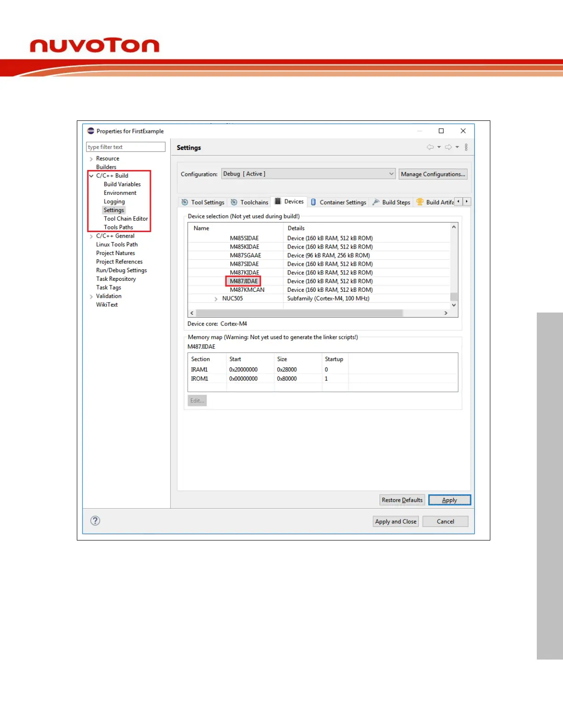563x728 pixels.
Task: Click the Cancel button
Action: 445,522
